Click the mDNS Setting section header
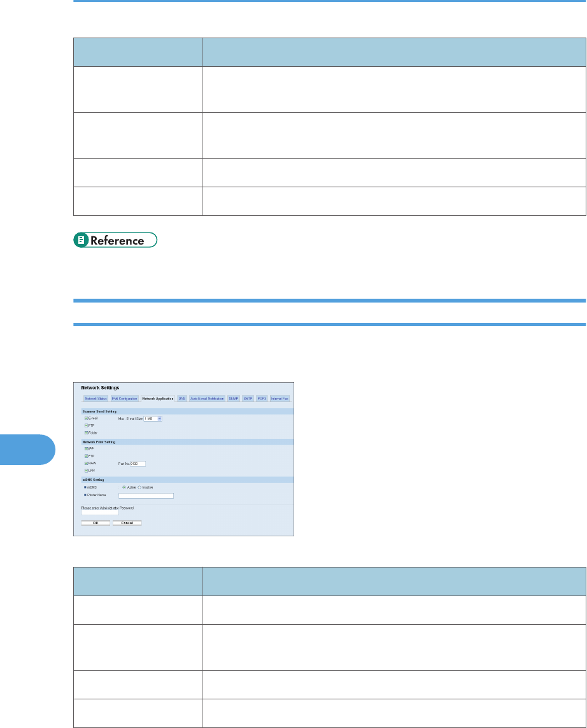 click(x=187, y=480)
